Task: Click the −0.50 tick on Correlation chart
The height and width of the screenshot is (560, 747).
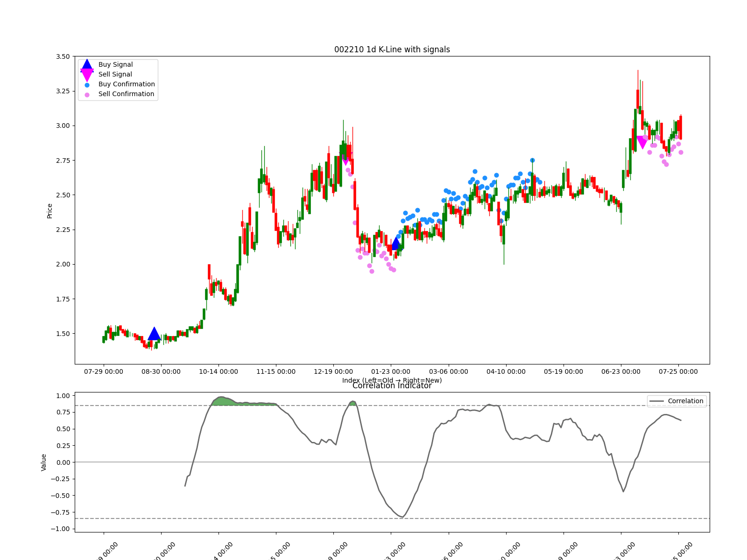Action: point(59,496)
